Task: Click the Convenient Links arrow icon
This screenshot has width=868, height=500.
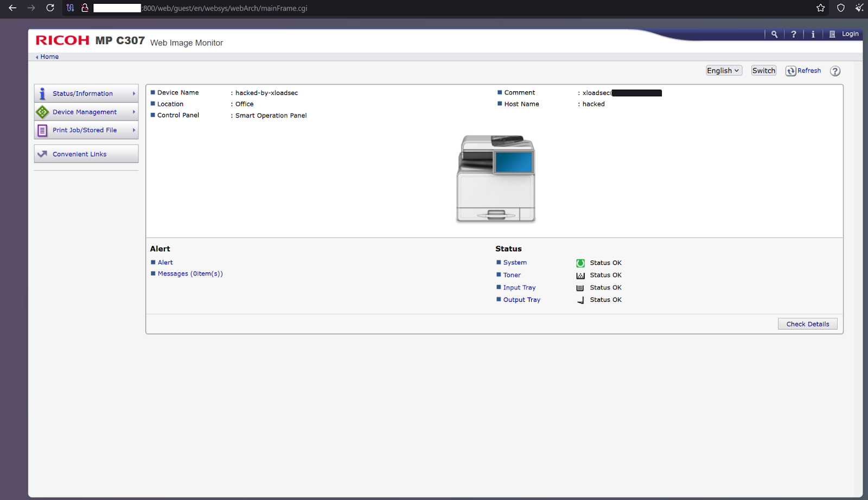Action: click(x=42, y=154)
